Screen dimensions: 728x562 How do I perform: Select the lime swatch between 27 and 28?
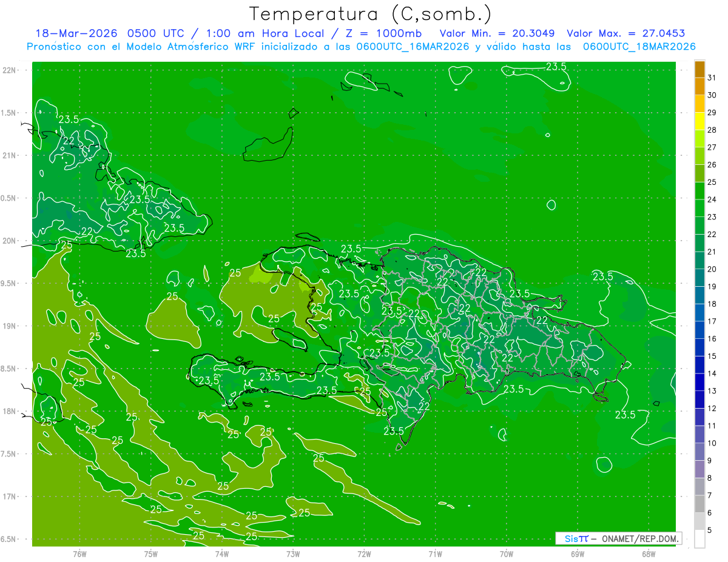699,139
